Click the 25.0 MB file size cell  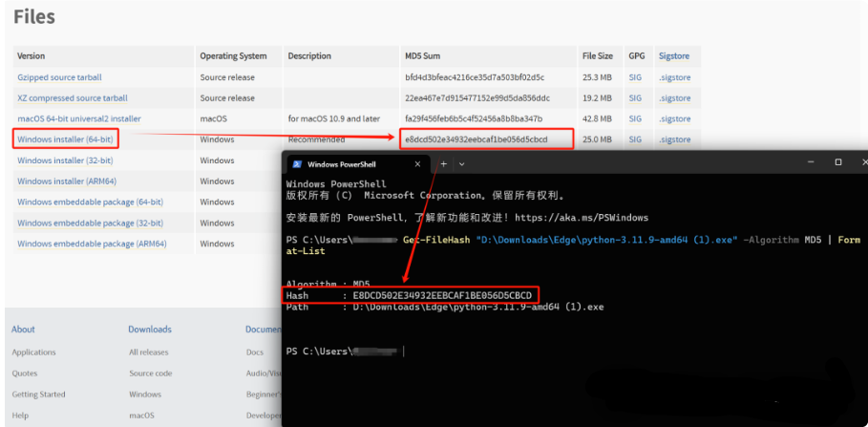click(x=598, y=139)
